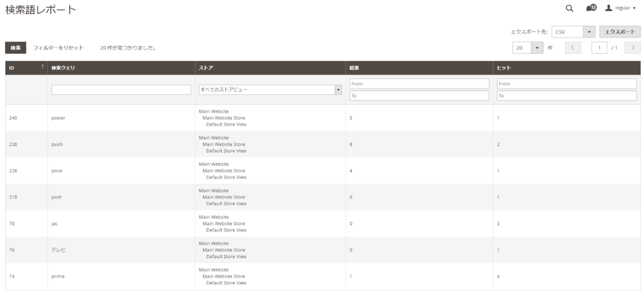
Task: Expand the CSV export format dropdown
Action: [589, 32]
